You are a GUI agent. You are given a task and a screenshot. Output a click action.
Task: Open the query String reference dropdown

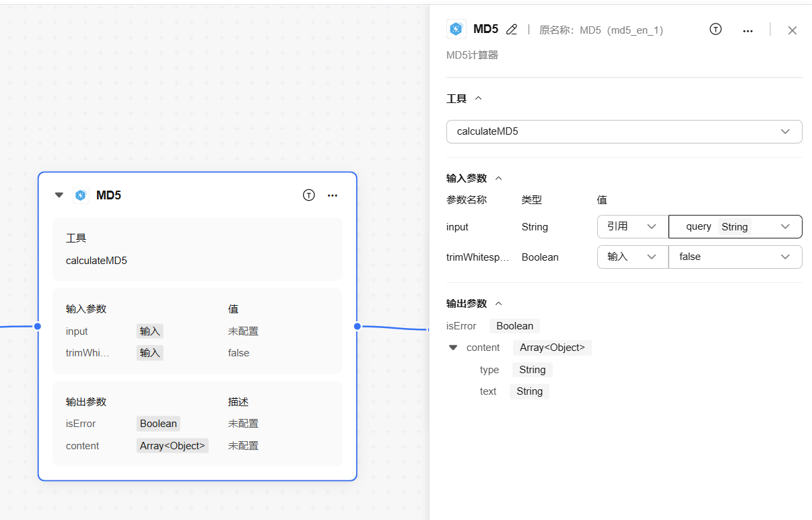[735, 227]
